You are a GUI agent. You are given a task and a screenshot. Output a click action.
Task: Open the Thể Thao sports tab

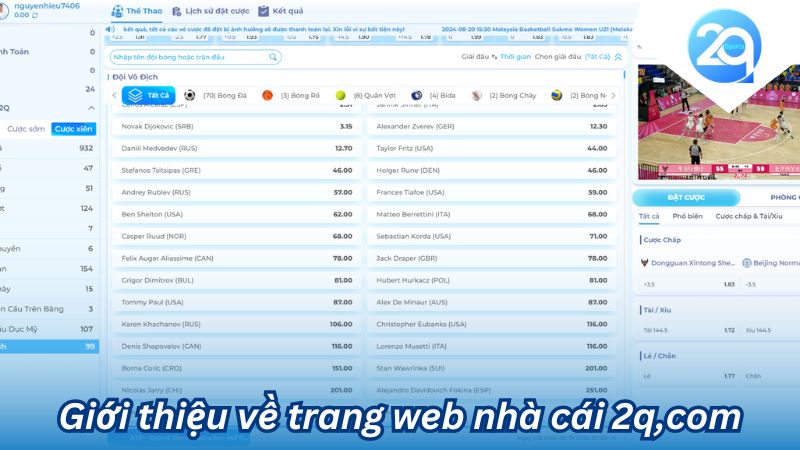coord(137,11)
